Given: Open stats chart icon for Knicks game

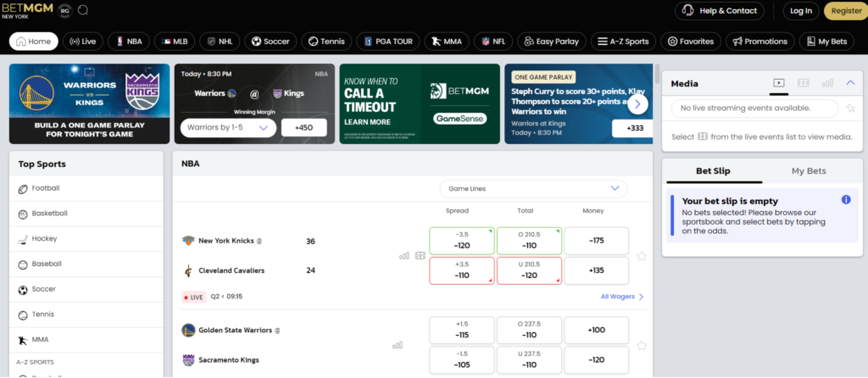Looking at the screenshot, I should click(404, 256).
